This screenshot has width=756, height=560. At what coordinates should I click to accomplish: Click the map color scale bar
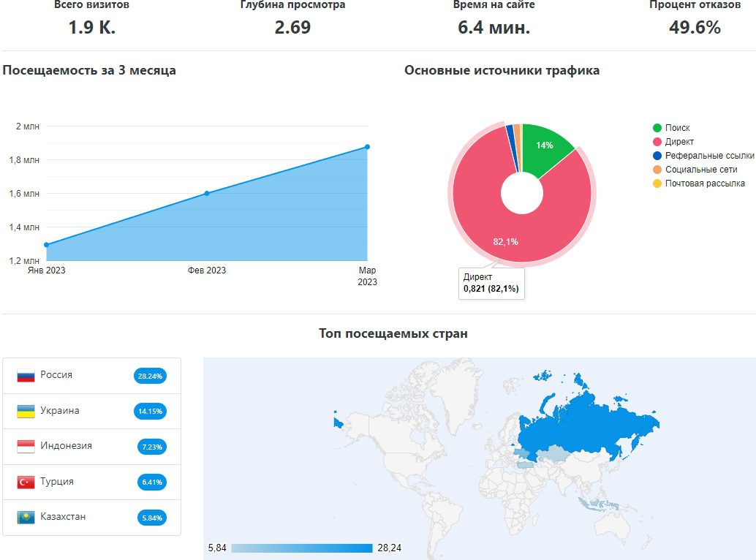point(302,548)
